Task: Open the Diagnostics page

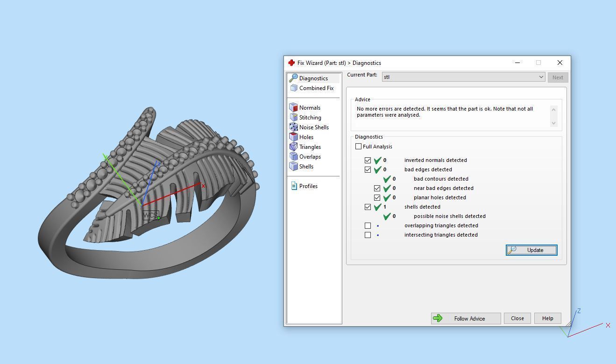Action: [x=313, y=78]
